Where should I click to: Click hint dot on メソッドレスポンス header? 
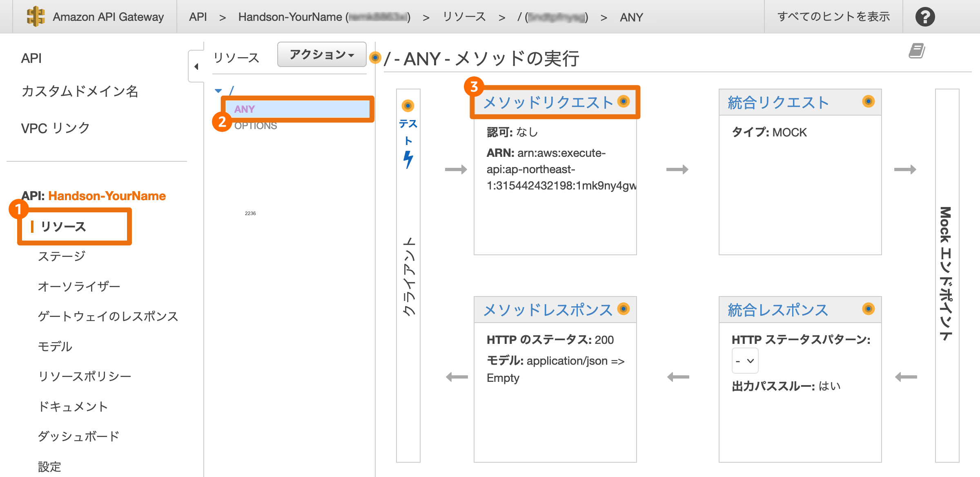623,309
